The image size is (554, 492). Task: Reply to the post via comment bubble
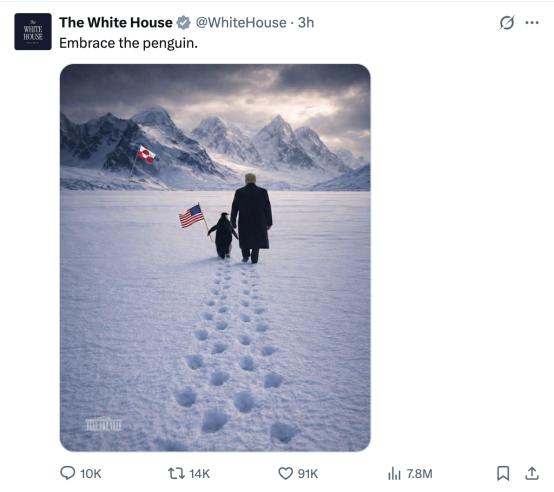[x=67, y=473]
